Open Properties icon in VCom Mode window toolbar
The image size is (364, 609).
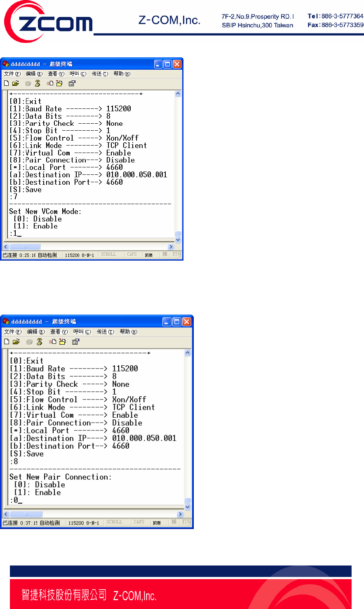click(72, 83)
